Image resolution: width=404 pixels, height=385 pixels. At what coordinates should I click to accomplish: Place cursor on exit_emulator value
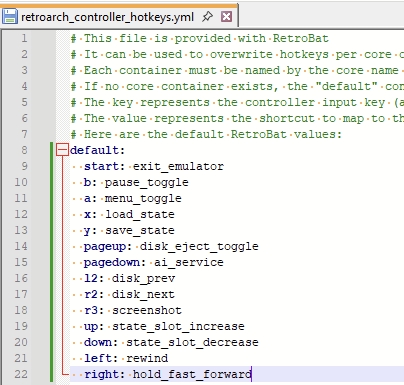(x=178, y=166)
